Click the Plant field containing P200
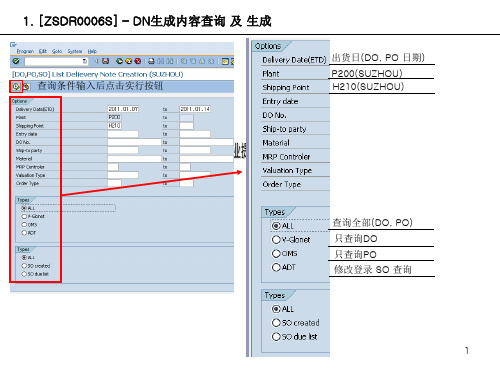This screenshot has height=375, width=500. [114, 117]
